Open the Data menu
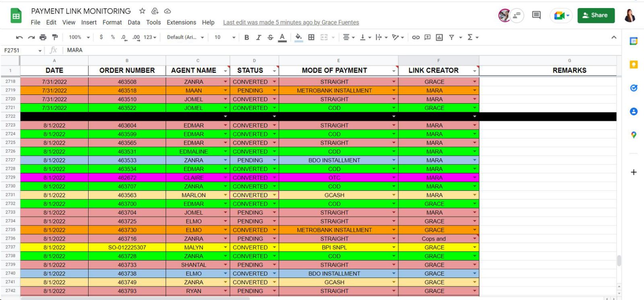 click(x=134, y=23)
